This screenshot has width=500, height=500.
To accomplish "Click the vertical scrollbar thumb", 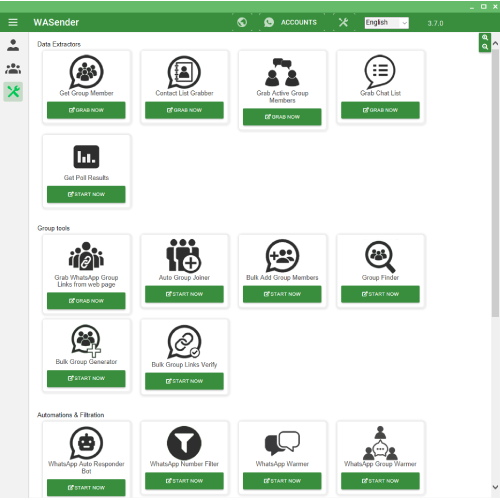I will (x=495, y=183).
